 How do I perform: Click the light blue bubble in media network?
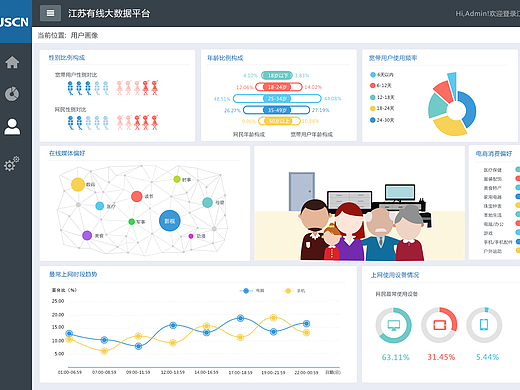100,206
